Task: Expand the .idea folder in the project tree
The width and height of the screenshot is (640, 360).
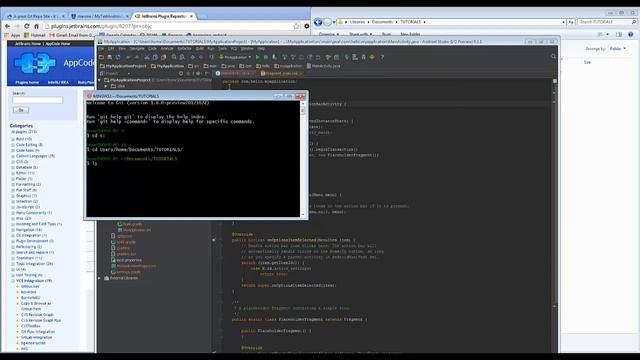Action: (106, 86)
